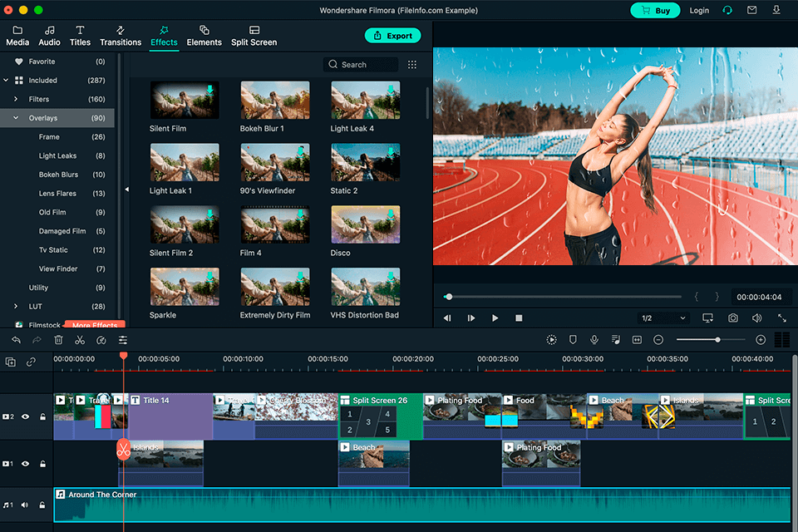Image resolution: width=798 pixels, height=532 pixels.
Task: Expand the Filters category
Action: pyautogui.click(x=16, y=99)
